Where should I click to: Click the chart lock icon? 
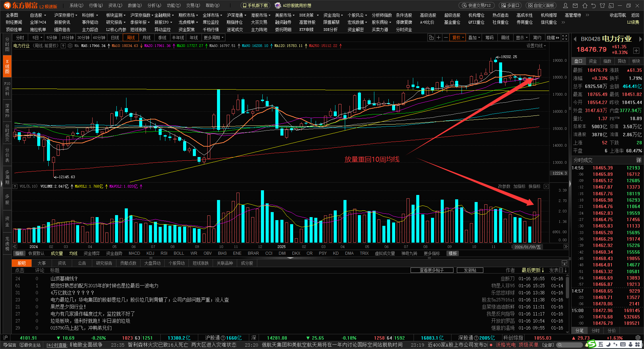(431, 38)
